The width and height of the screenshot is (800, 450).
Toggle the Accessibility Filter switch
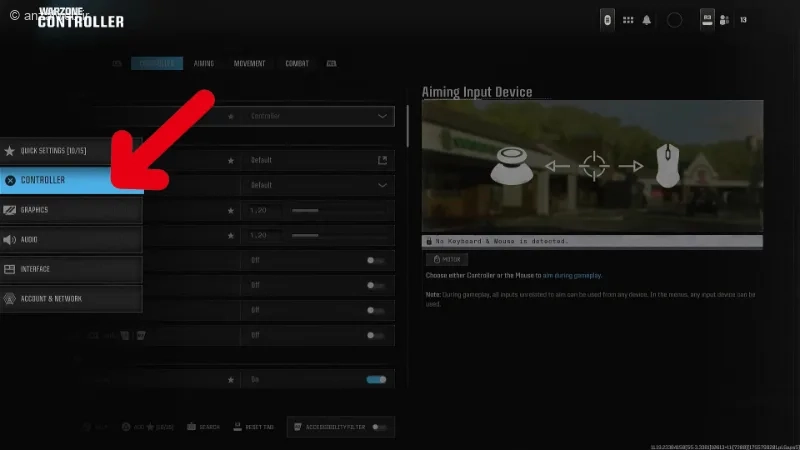pyautogui.click(x=379, y=427)
